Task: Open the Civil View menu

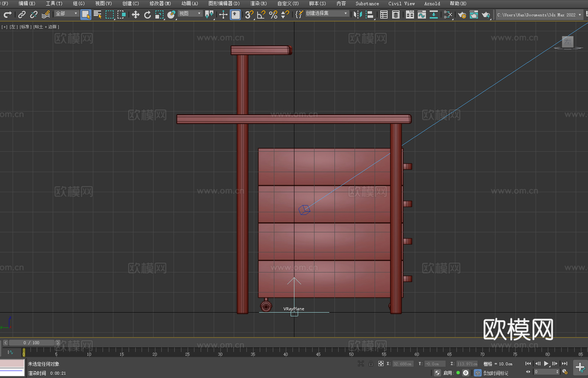Action: click(401, 3)
